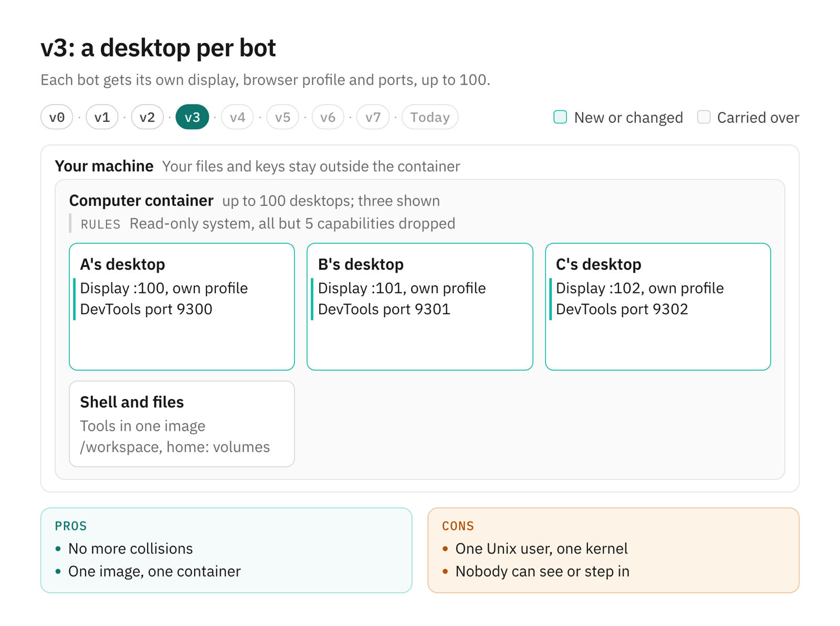Select the A's desktop card
The height and width of the screenshot is (626, 840).
pyautogui.click(x=182, y=307)
